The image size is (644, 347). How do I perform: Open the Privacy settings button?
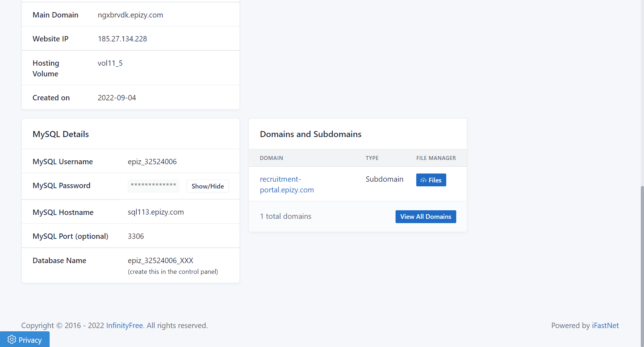[25, 340]
